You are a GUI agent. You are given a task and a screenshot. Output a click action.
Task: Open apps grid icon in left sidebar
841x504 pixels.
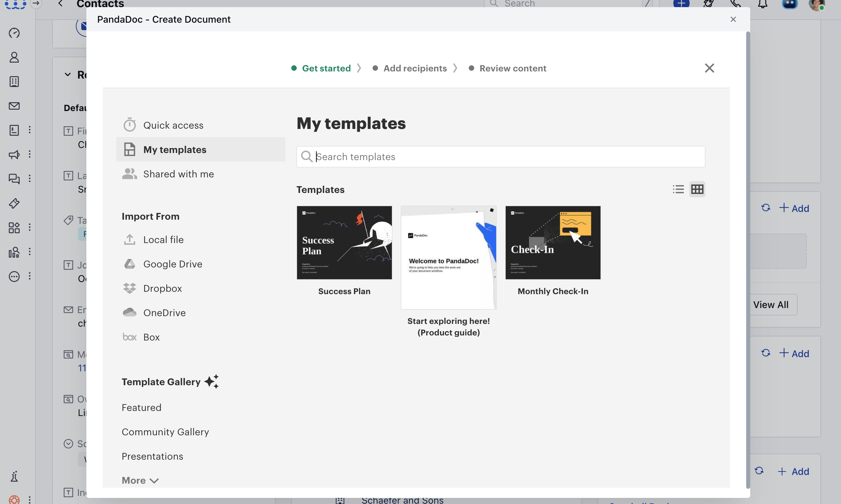[14, 227]
